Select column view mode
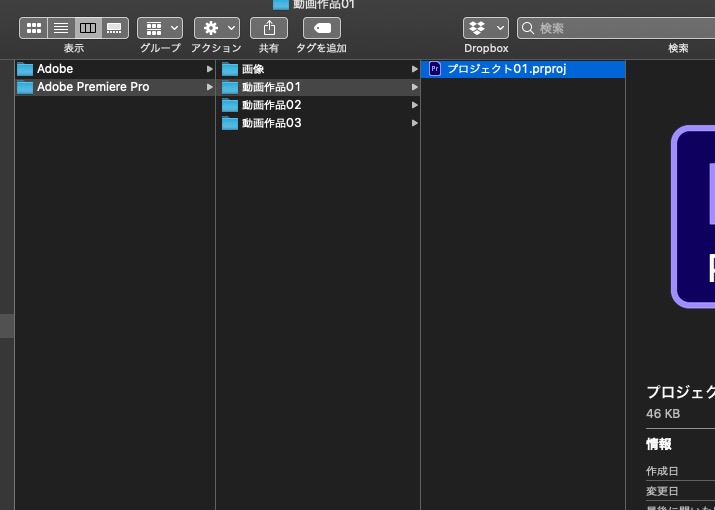The image size is (715, 510). coord(88,28)
